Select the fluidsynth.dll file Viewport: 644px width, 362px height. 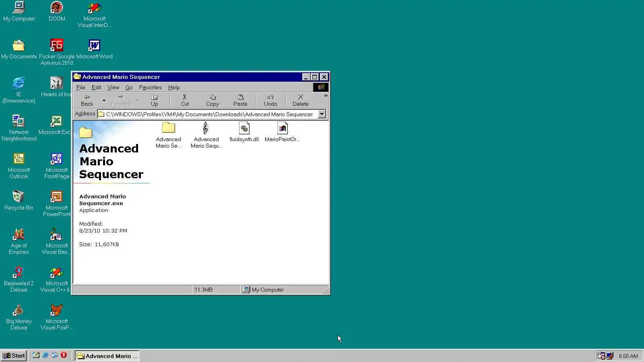click(x=244, y=132)
